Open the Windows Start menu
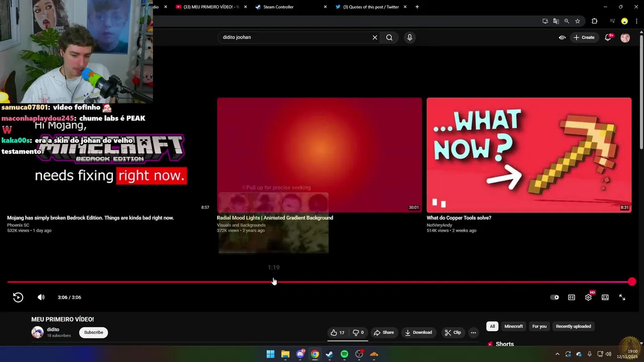Viewport: 644px width, 362px height. click(270, 354)
